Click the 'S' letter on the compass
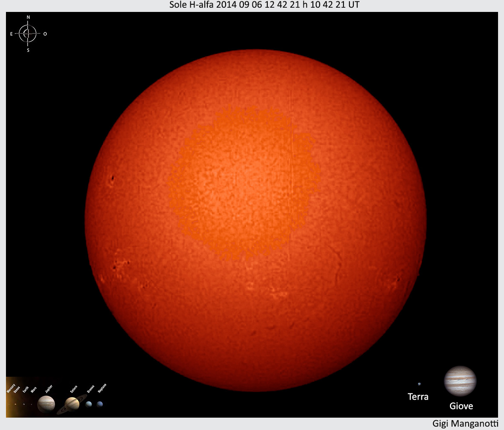This screenshot has height=430, width=504. click(28, 50)
